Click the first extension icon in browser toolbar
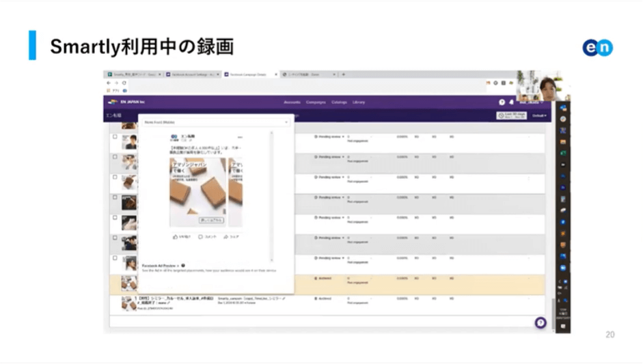Image resolution: width=643 pixels, height=364 pixels. coord(488,83)
